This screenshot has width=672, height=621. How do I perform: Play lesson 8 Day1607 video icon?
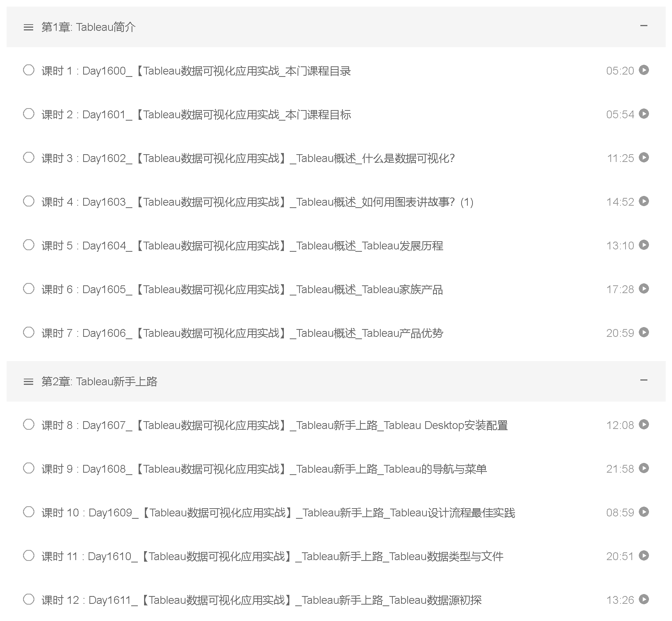[644, 424]
